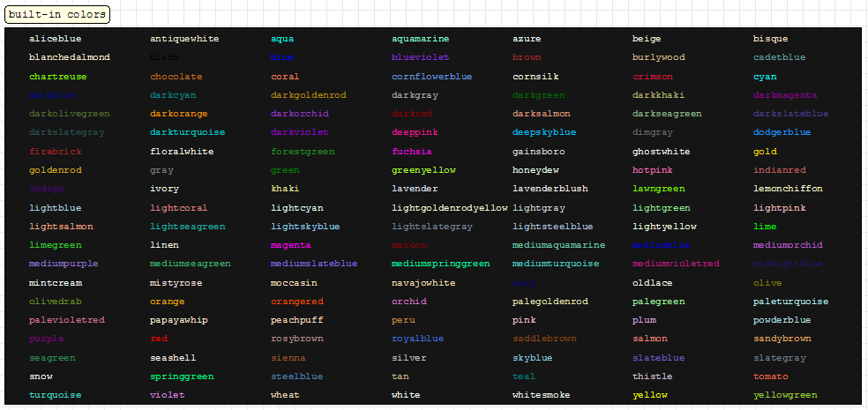Choose the cornflowerblue color entry
Image resolution: width=868 pixels, height=410 pixels.
pyautogui.click(x=432, y=77)
